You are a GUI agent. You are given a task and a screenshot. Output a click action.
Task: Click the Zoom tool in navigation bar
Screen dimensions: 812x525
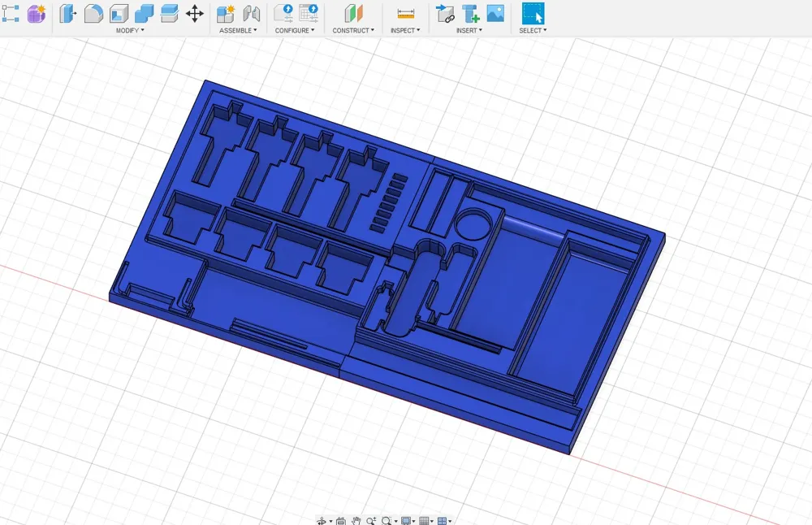[370, 520]
